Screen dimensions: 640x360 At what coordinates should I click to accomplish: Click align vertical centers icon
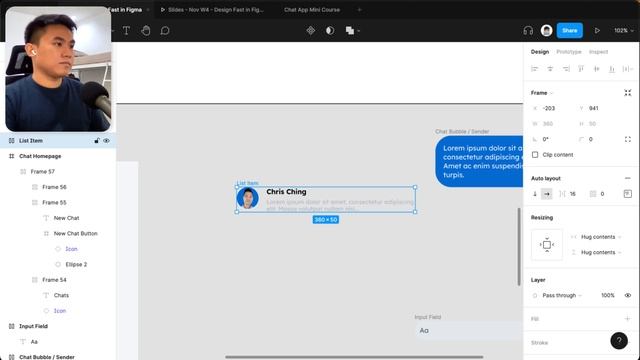pyautogui.click(x=596, y=69)
